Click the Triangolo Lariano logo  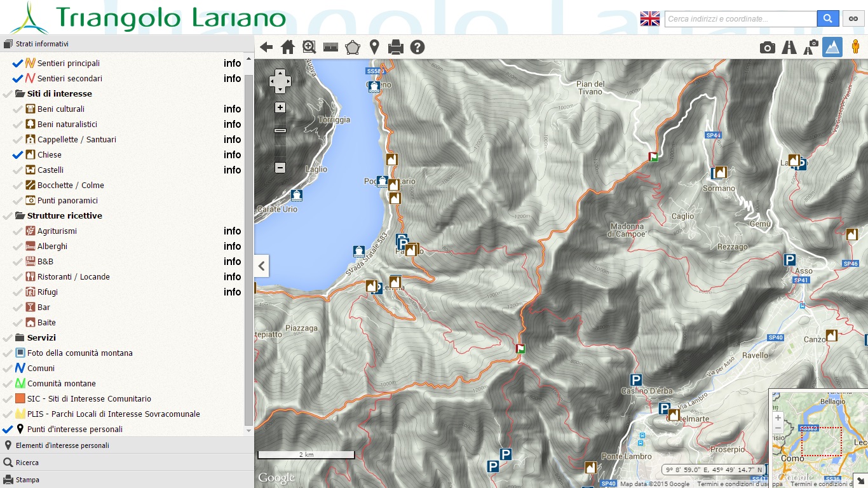(147, 17)
